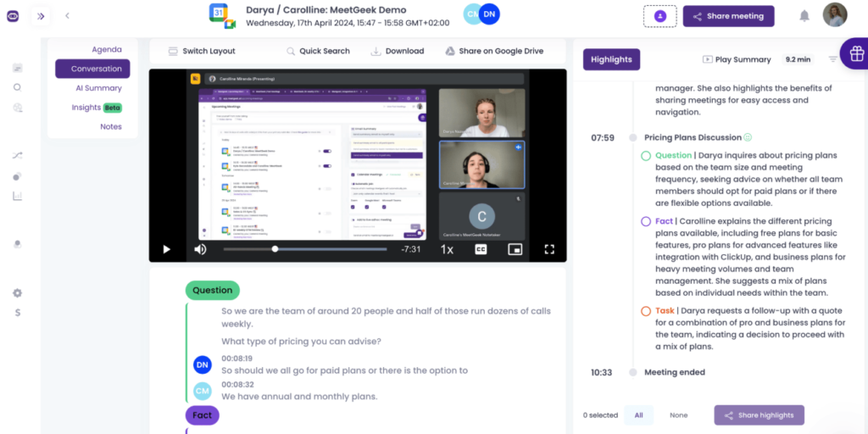Enter fullscreen video mode
The image size is (868, 434).
pyautogui.click(x=549, y=249)
